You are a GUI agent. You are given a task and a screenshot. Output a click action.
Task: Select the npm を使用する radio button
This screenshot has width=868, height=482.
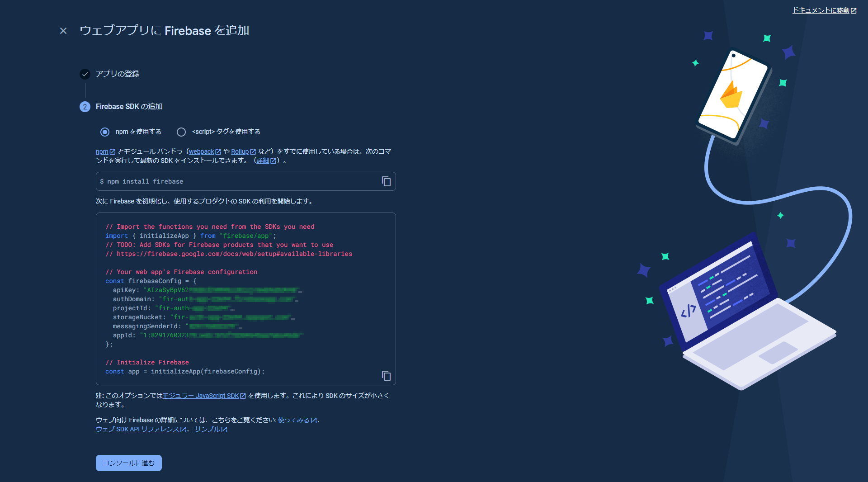click(105, 132)
